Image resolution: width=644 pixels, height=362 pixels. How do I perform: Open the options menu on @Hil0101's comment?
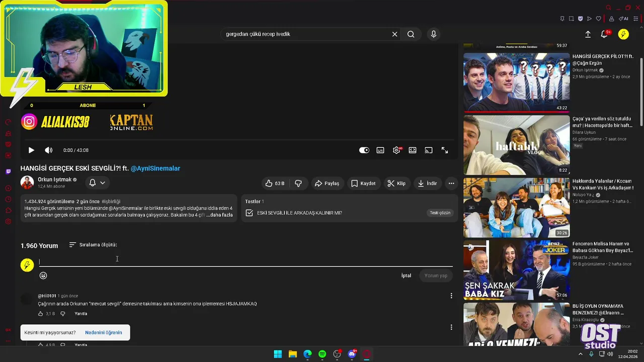[x=451, y=296]
